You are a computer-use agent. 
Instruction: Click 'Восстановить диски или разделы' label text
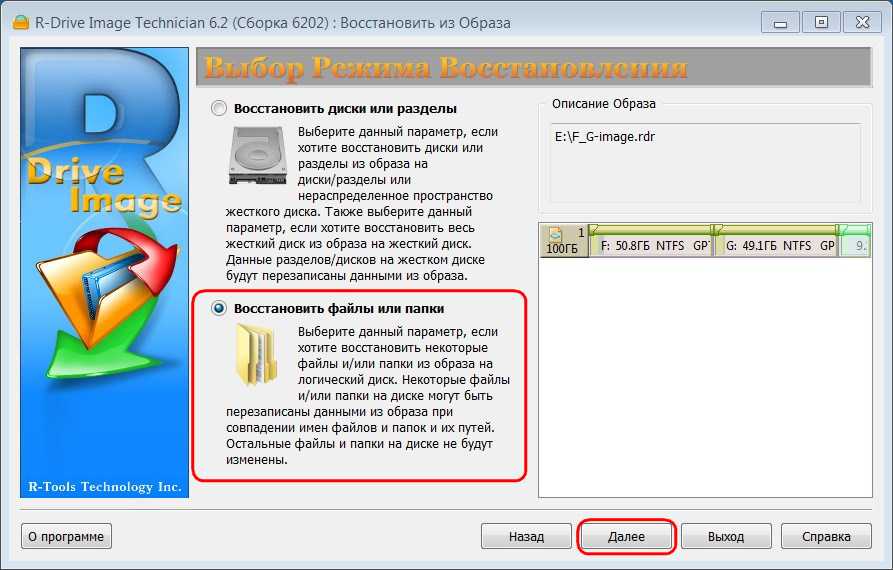click(345, 108)
